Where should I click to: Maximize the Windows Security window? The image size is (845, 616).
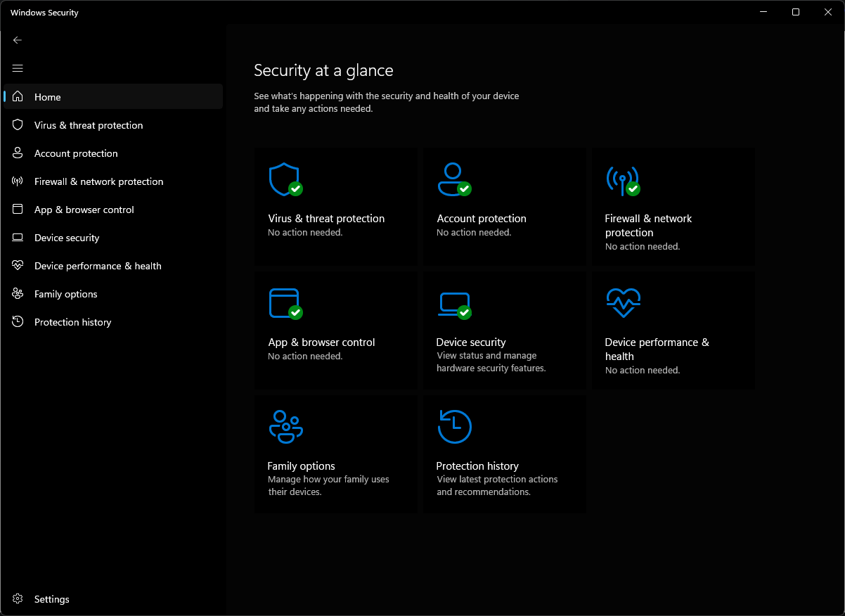coord(795,12)
